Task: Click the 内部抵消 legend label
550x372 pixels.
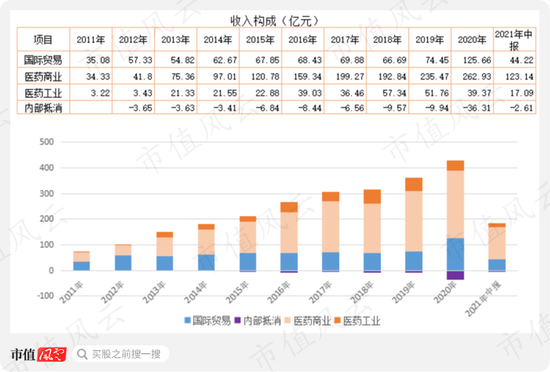Action: (262, 320)
